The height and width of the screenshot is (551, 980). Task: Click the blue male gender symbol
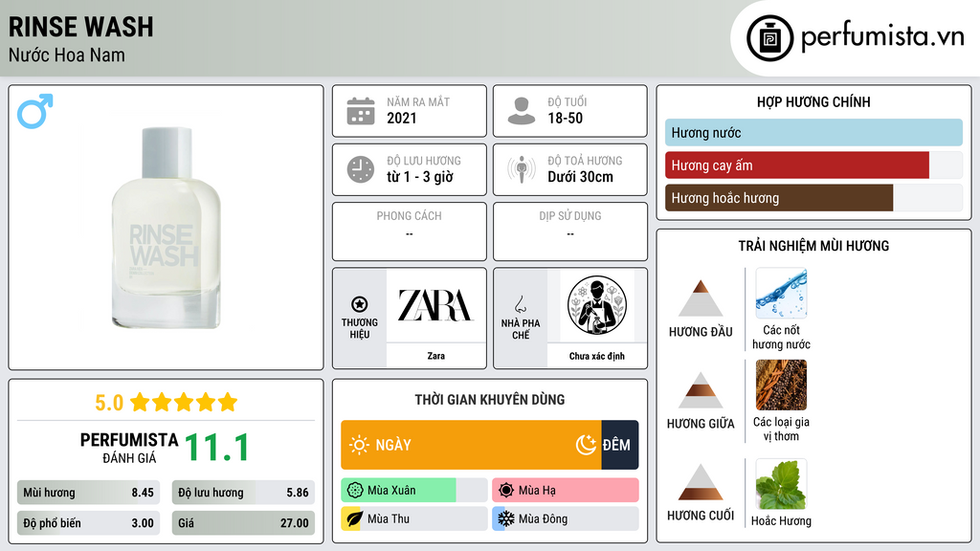click(x=35, y=111)
